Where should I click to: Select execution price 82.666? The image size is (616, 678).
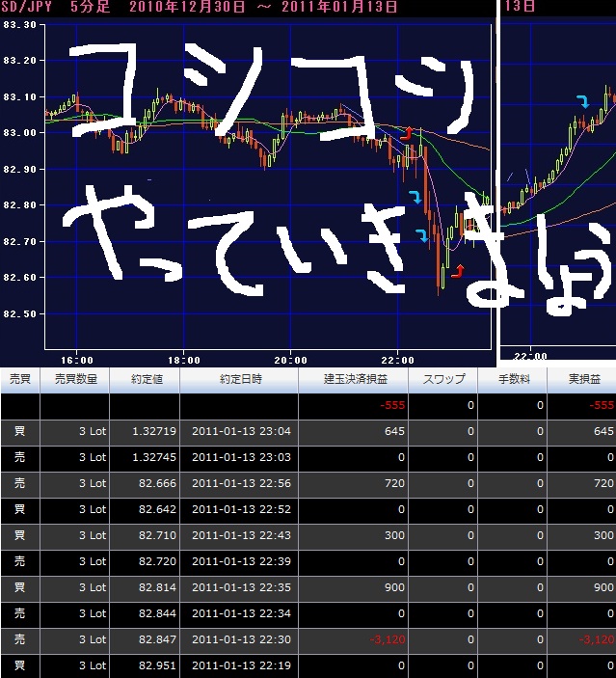click(158, 483)
